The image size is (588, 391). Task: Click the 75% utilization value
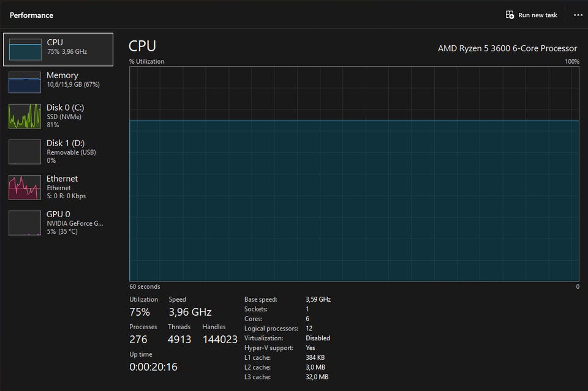(140, 312)
